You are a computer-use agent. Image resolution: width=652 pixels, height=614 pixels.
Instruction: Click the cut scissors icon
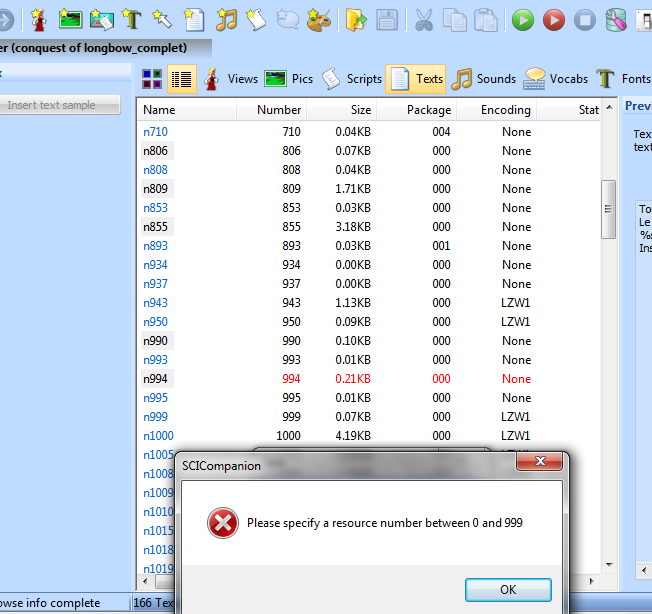tap(424, 20)
